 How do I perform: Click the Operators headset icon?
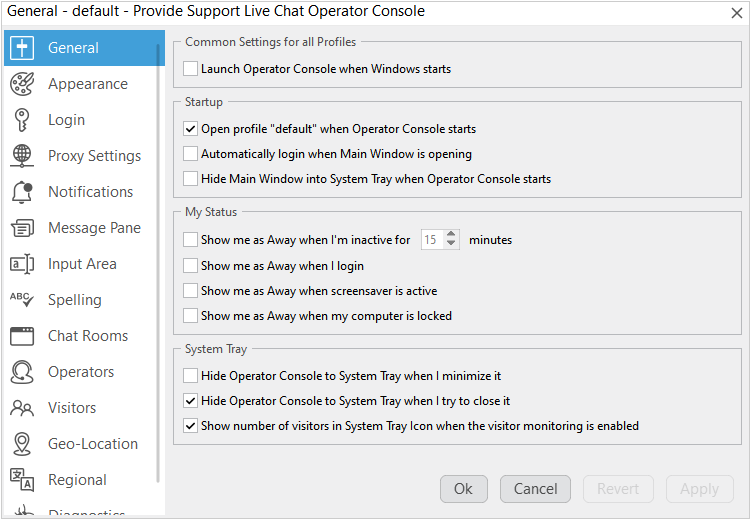pos(22,372)
